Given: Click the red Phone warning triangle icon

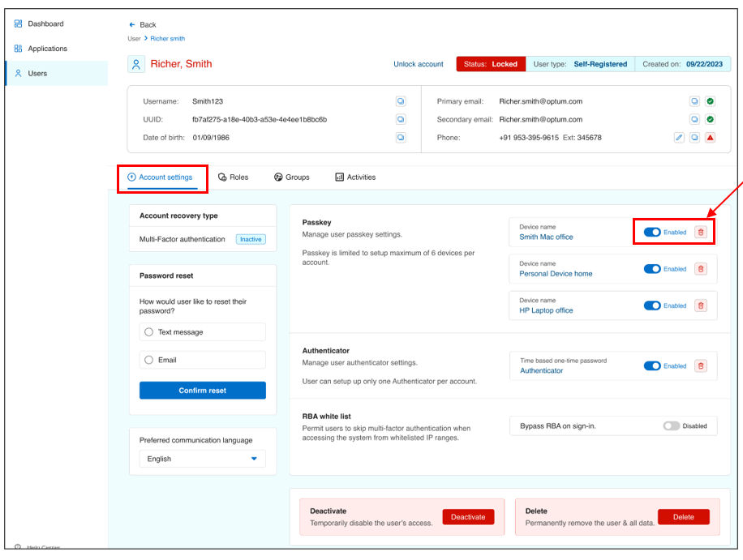Looking at the screenshot, I should (710, 137).
